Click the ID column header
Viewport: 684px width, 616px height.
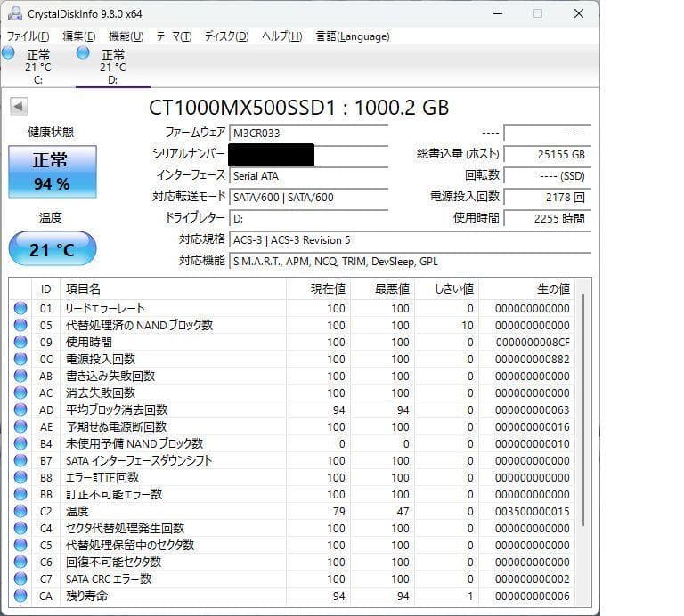45,289
